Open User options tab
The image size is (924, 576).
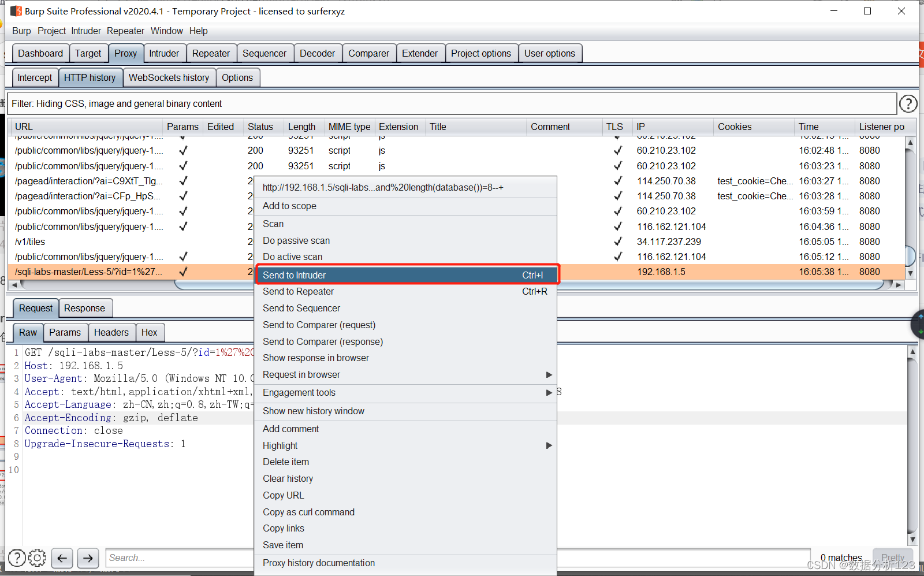click(x=550, y=54)
